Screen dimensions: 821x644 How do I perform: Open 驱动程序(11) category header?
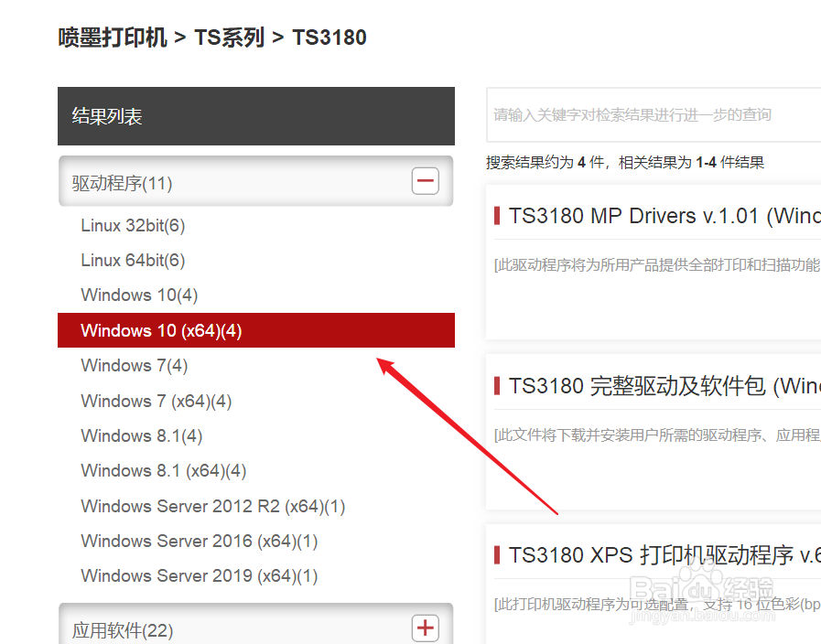(x=256, y=181)
